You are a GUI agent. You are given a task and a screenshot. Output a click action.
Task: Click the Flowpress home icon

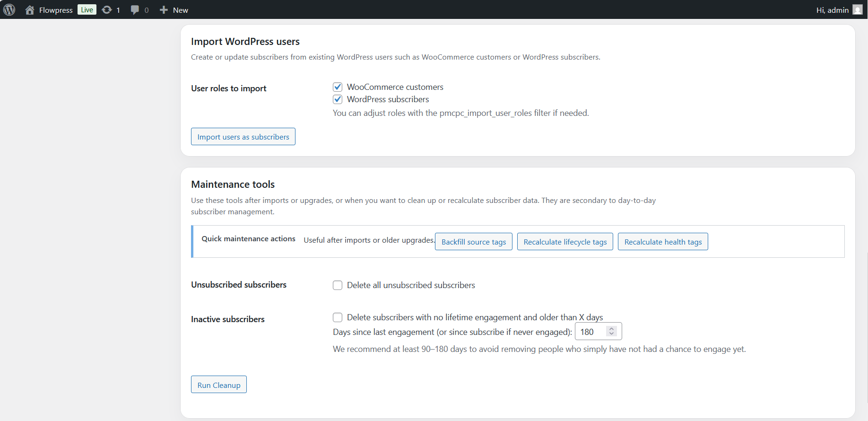[x=30, y=10]
